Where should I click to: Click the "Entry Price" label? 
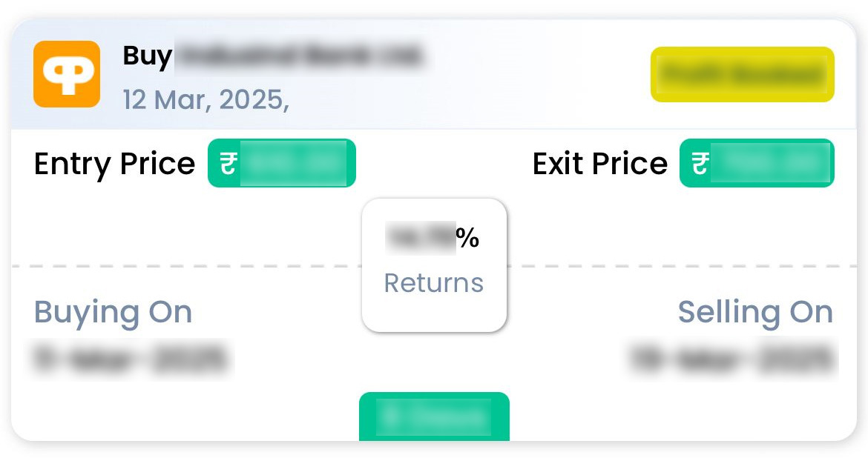point(114,164)
